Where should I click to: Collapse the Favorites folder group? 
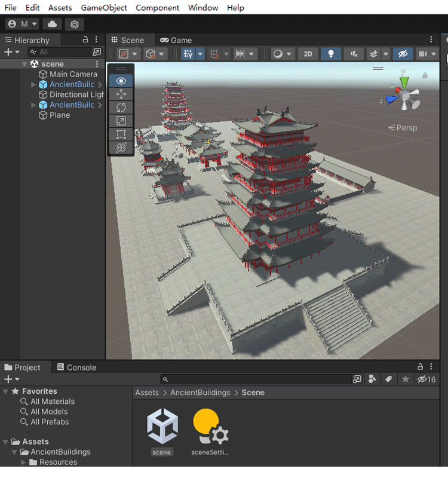pyautogui.click(x=6, y=391)
